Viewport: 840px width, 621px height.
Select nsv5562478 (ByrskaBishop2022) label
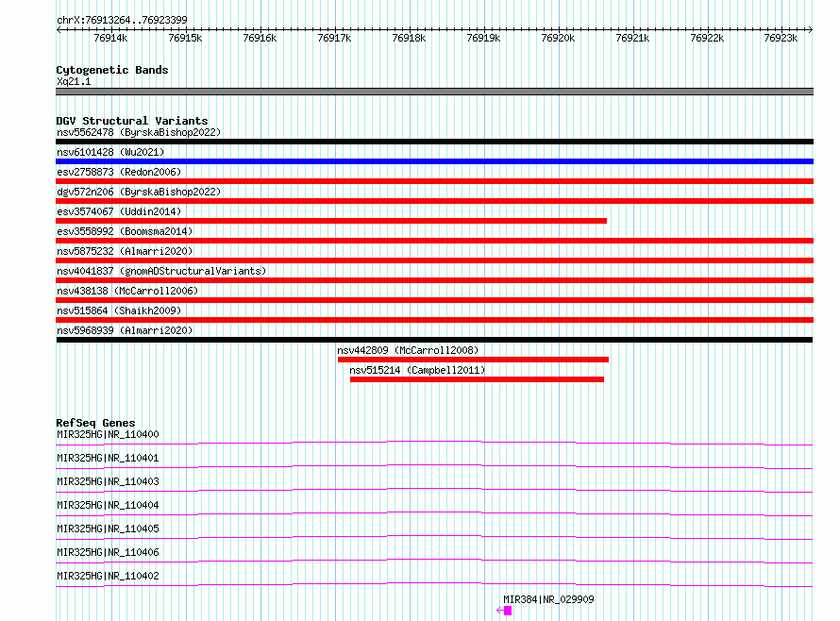[x=139, y=132]
